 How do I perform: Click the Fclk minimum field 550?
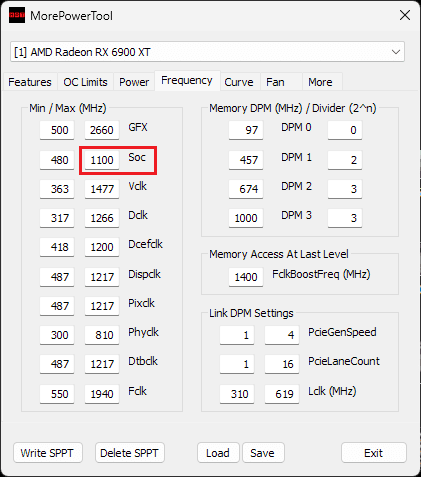point(57,394)
